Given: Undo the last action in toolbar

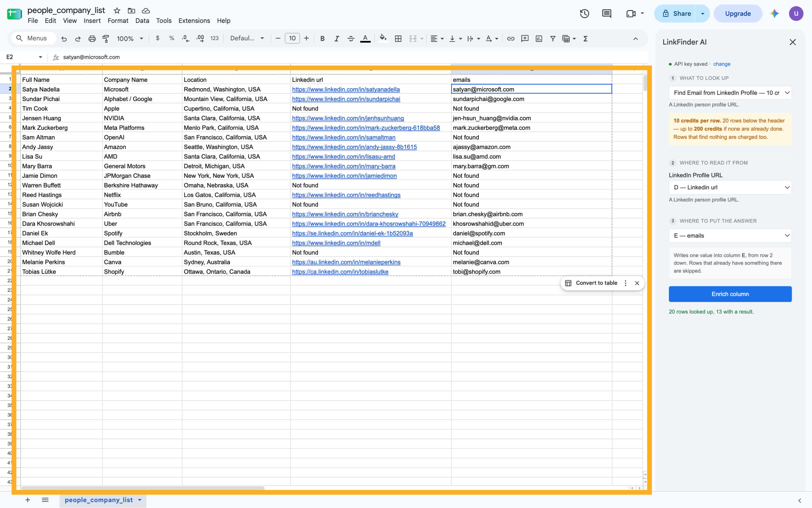Looking at the screenshot, I should tap(64, 39).
